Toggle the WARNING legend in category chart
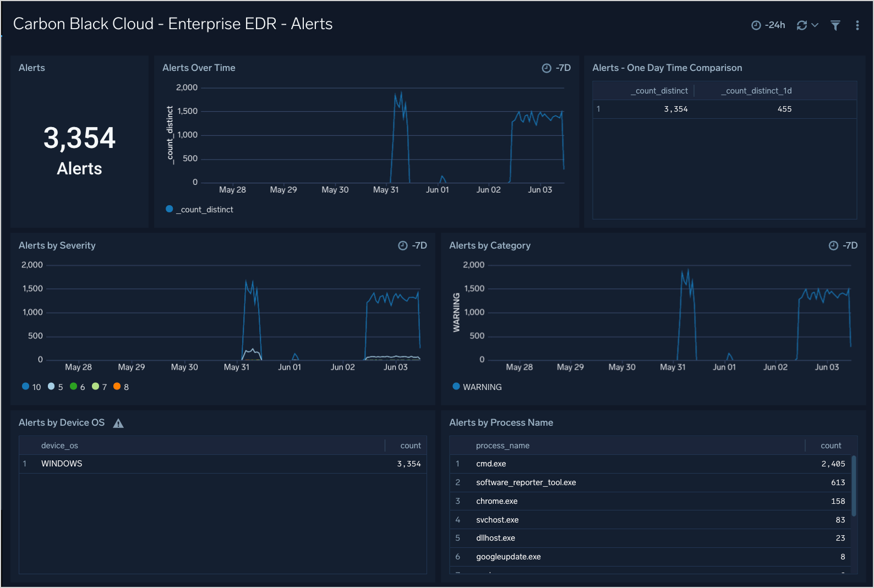Viewport: 874px width, 588px height. [477, 387]
